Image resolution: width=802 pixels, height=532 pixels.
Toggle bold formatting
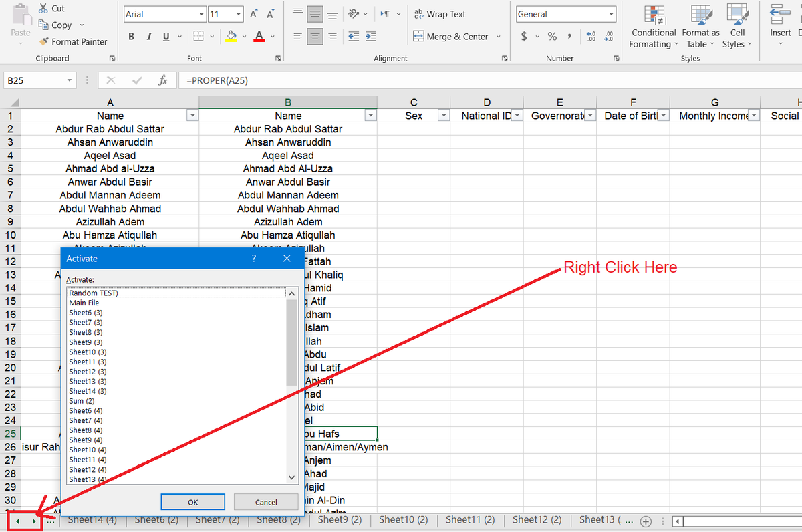[131, 37]
